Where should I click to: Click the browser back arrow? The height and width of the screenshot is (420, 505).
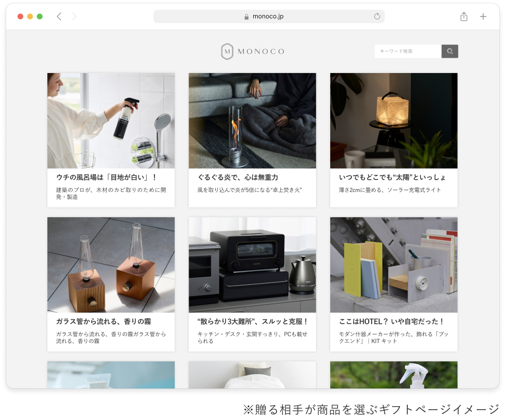point(59,16)
